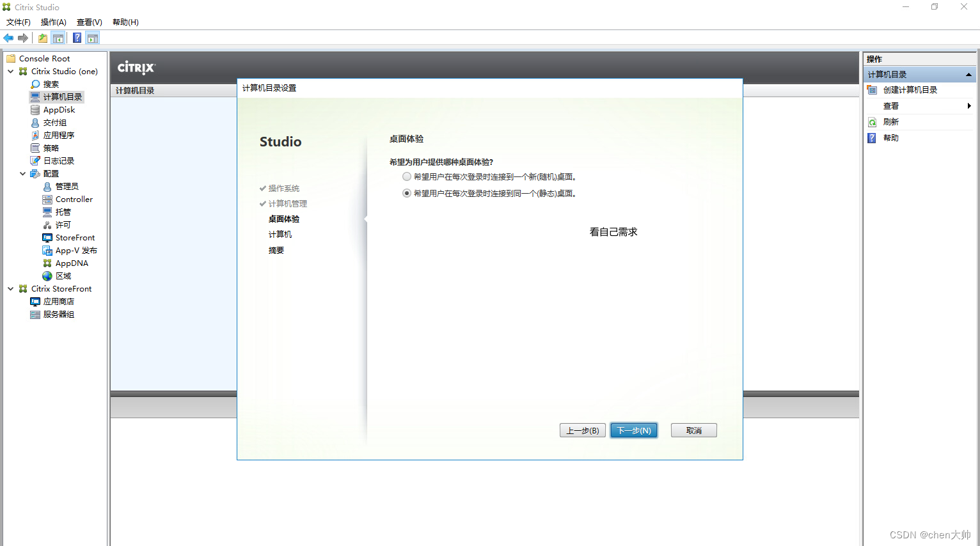The width and height of the screenshot is (980, 546).
Task: Click the green 刷新 refresh icon
Action: pos(872,121)
